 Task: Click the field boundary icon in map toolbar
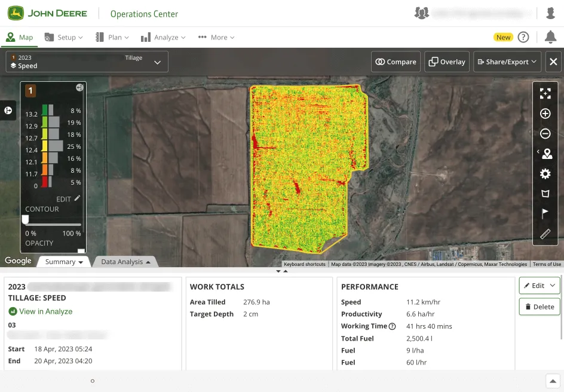point(545,194)
